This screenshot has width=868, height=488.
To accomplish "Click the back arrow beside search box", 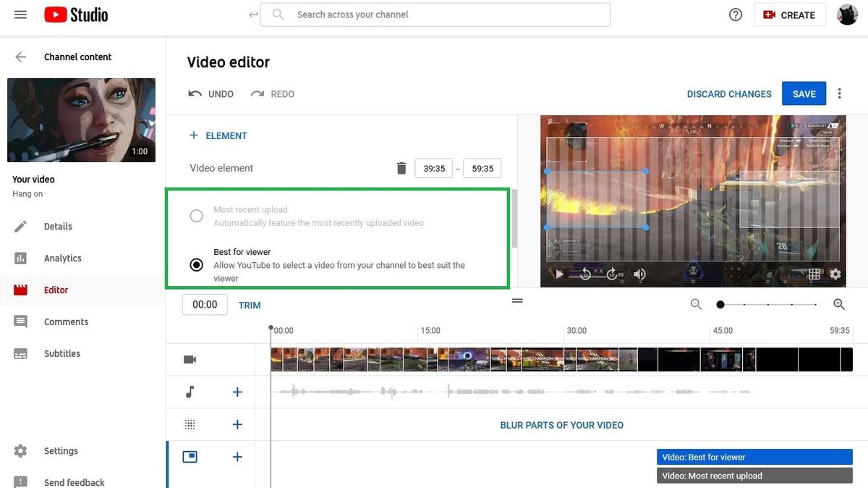I will (252, 14).
